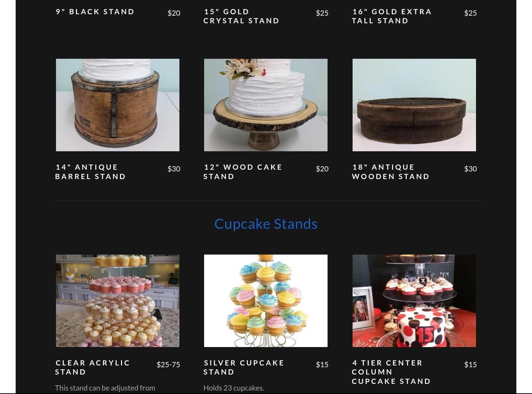Viewport: 532px width, 394px height.
Task: View the 4 Tier Center Column stand photo
Action: (x=414, y=301)
